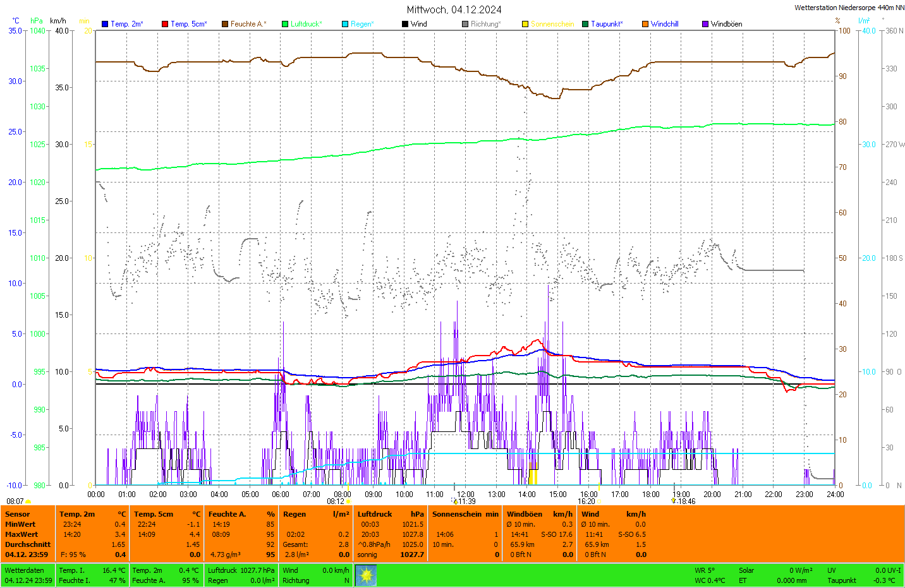Click the Windböen column header in table
The image size is (905, 588).
pos(525,514)
